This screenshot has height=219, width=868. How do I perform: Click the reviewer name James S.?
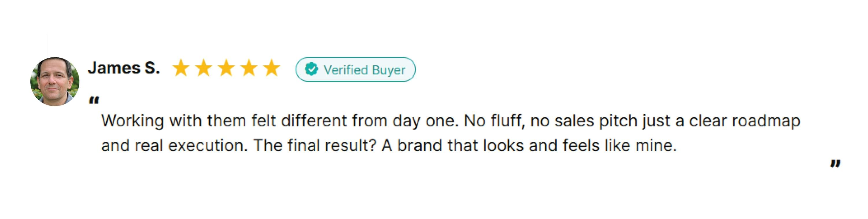click(124, 68)
